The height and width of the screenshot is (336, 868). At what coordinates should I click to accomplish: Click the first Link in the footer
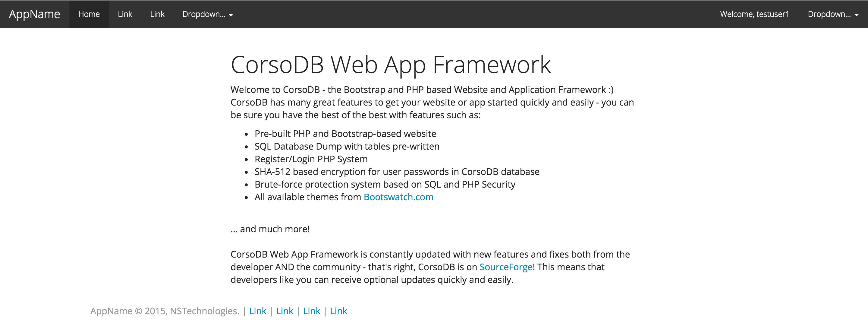[258, 311]
